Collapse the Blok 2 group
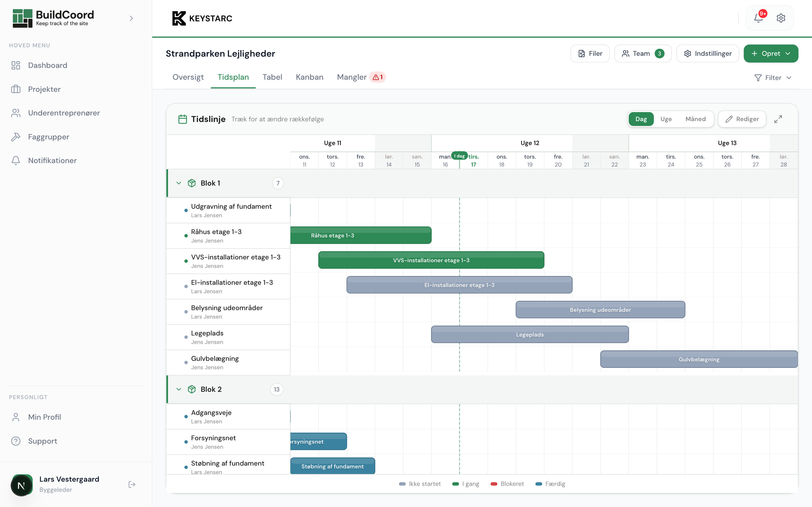 tap(178, 389)
